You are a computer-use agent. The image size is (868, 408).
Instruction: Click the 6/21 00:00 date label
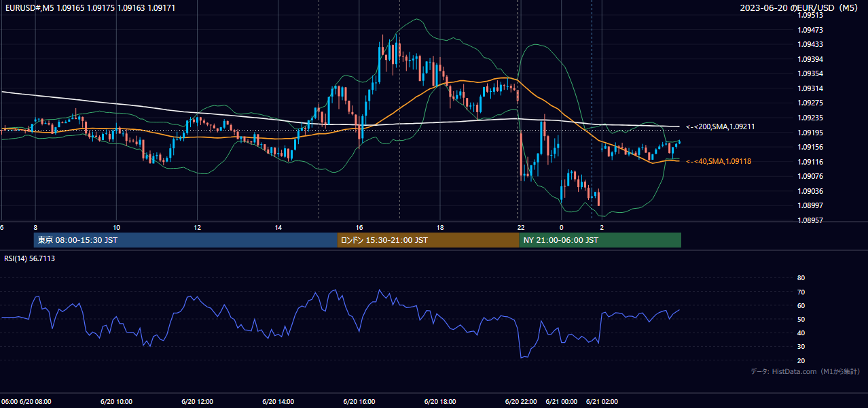point(562,402)
